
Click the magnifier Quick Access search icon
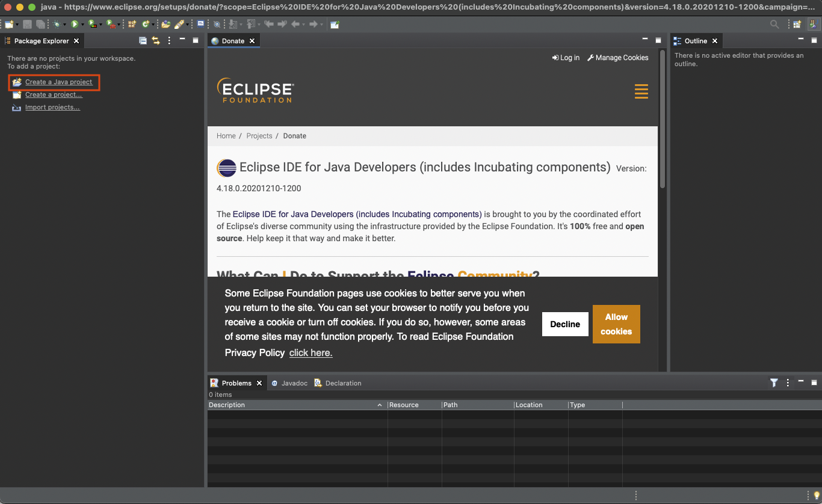(775, 25)
